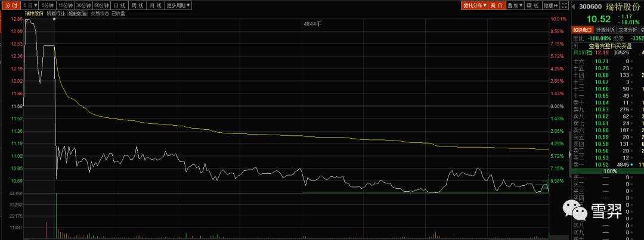Open the 委托分布 dropdown
The image size is (644, 240).
(475, 5)
